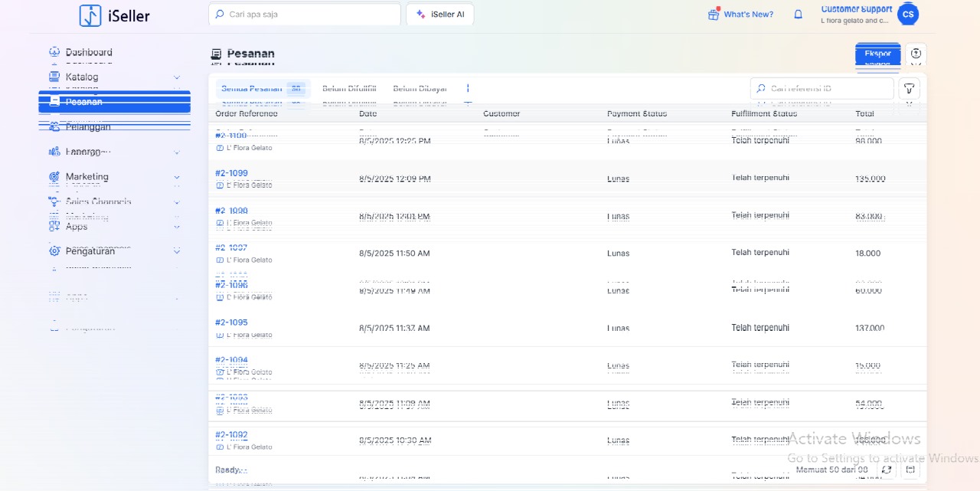Expand the Pengaturan settings menu
The height and width of the screenshot is (491, 980).
tap(177, 251)
